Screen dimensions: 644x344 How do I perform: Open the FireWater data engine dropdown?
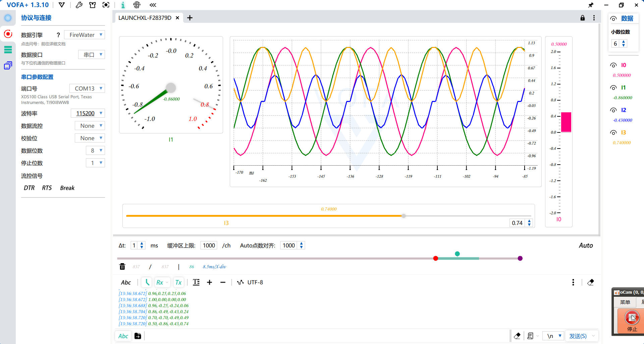[85, 35]
